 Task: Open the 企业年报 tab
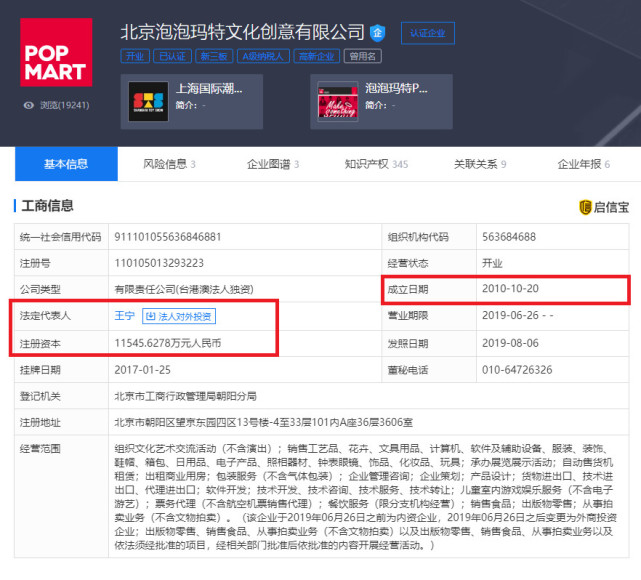coord(583,164)
